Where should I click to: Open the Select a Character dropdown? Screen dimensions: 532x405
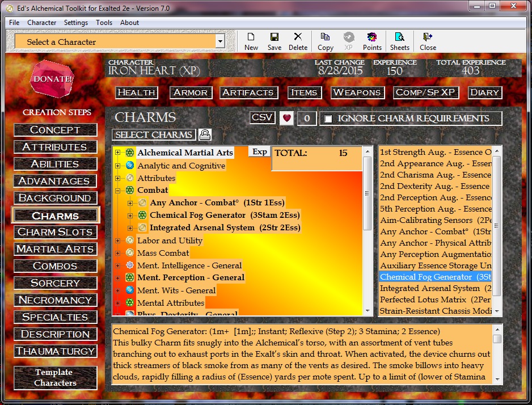[220, 41]
